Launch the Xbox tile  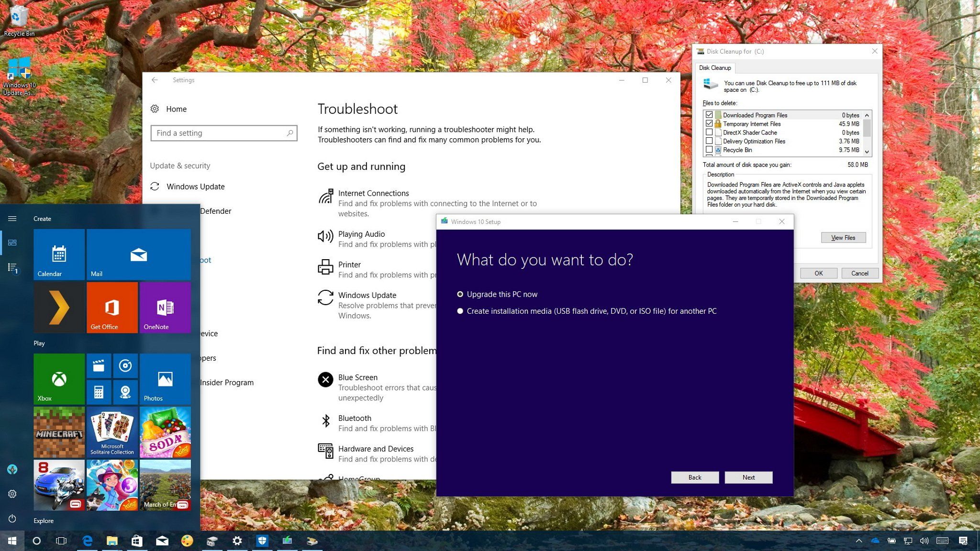pos(59,379)
